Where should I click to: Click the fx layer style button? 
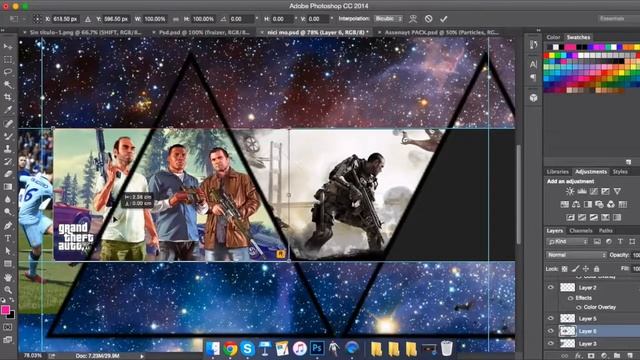(578, 356)
